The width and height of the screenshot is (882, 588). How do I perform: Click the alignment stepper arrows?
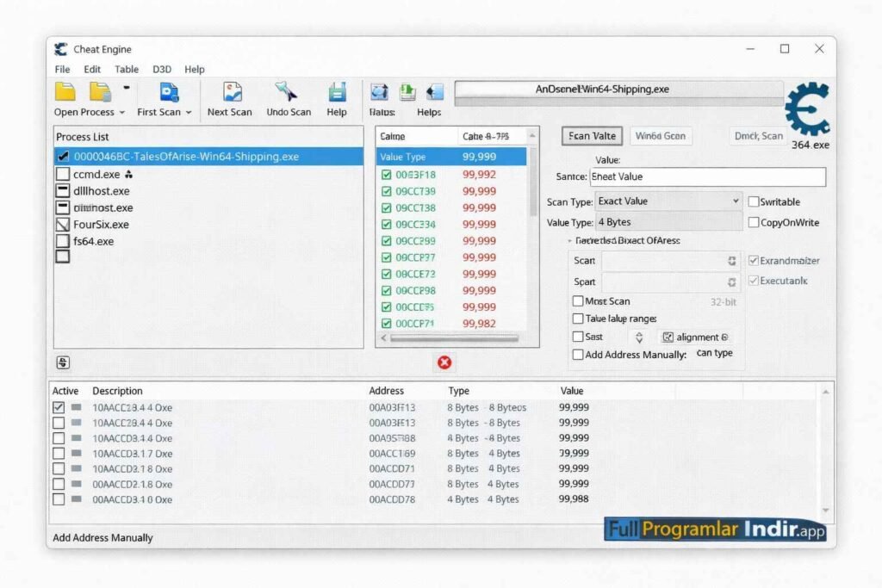coord(638,337)
